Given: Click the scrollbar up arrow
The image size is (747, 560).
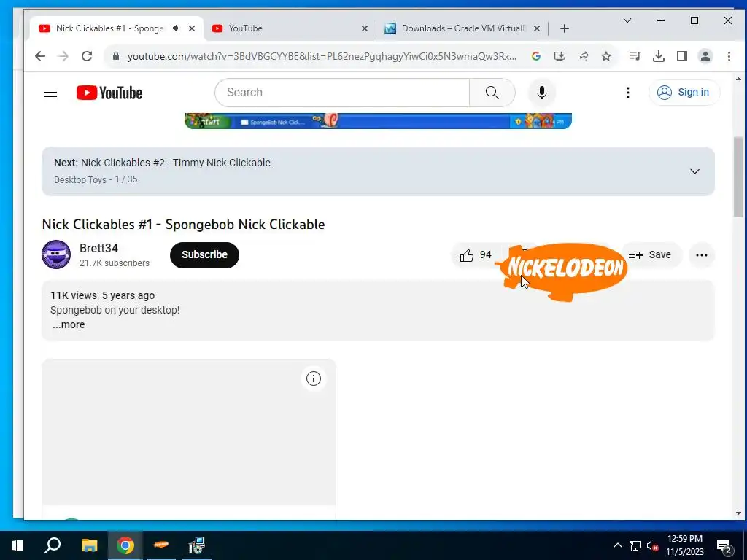Looking at the screenshot, I should click(738, 79).
